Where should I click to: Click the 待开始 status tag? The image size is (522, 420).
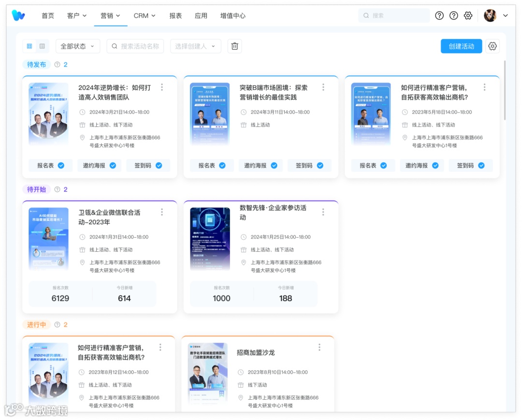(x=36, y=189)
